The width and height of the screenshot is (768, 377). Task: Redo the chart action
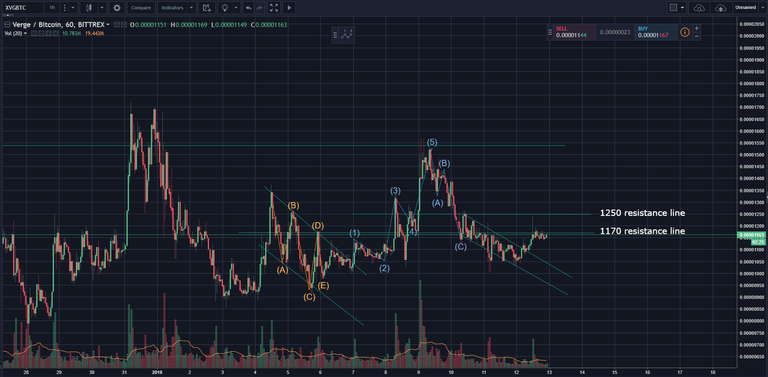(260, 8)
